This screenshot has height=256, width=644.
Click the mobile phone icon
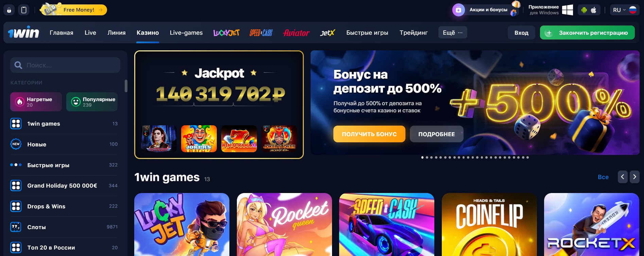(24, 10)
